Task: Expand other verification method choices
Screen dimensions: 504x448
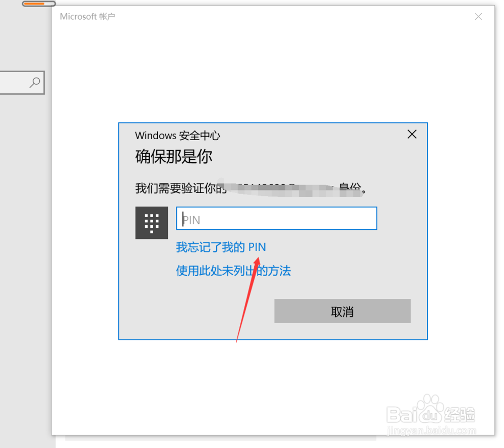Action: tap(233, 271)
